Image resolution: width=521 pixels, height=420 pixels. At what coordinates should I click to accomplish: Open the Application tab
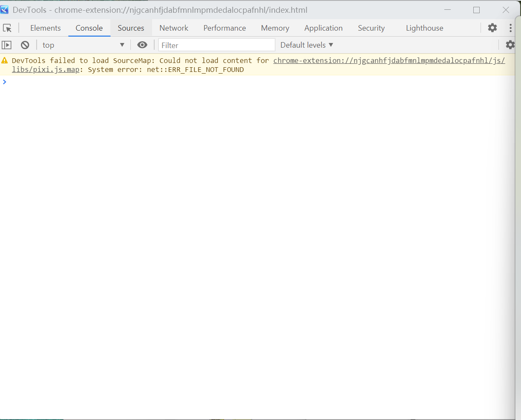(x=323, y=28)
